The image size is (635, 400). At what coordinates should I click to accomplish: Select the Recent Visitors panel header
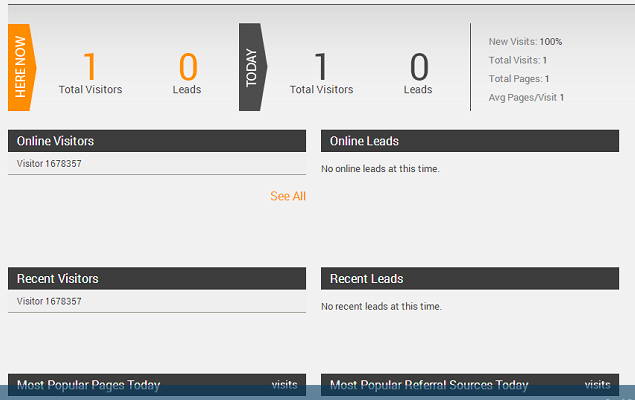157,279
